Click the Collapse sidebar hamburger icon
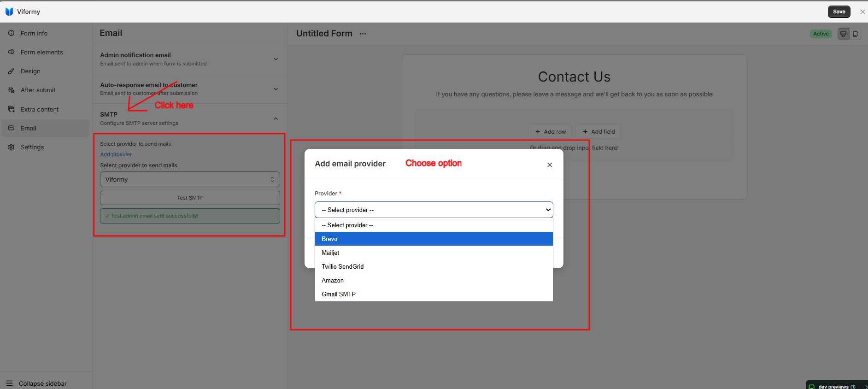 coord(9,383)
